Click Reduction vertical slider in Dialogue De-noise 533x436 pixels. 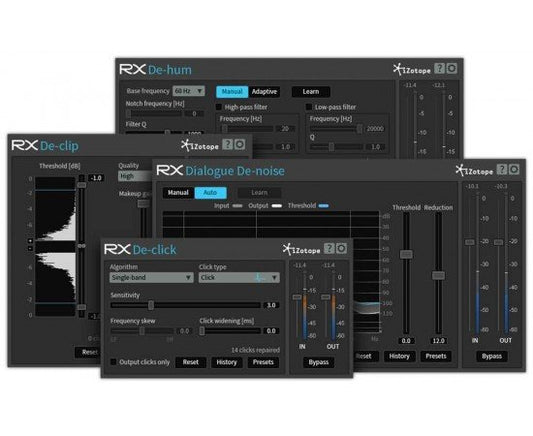(x=439, y=274)
